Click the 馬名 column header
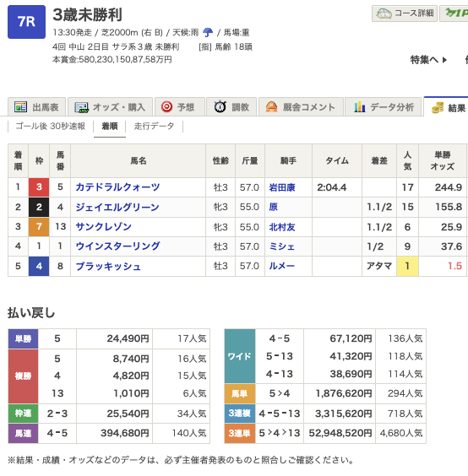The image size is (468, 476). (139, 160)
